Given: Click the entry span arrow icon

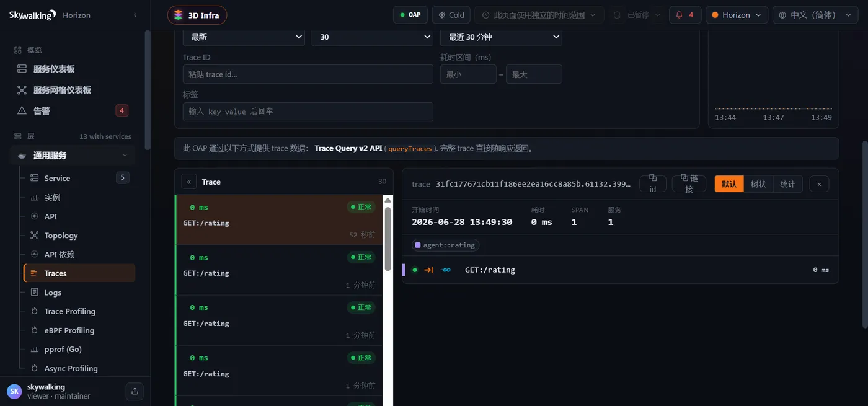Looking at the screenshot, I should tap(428, 270).
